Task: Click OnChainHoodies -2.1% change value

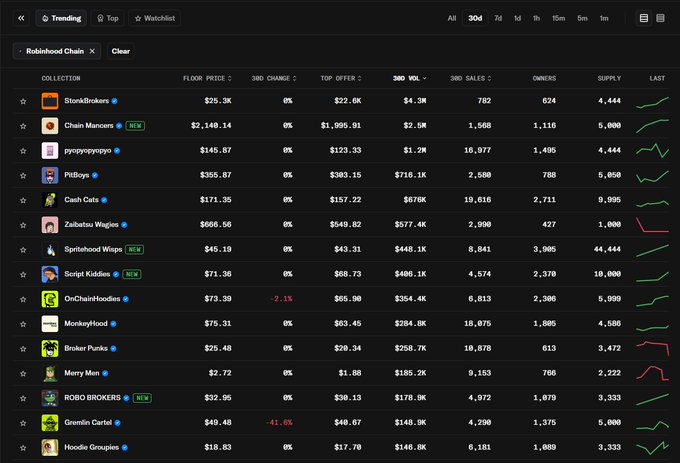Action: (281, 299)
